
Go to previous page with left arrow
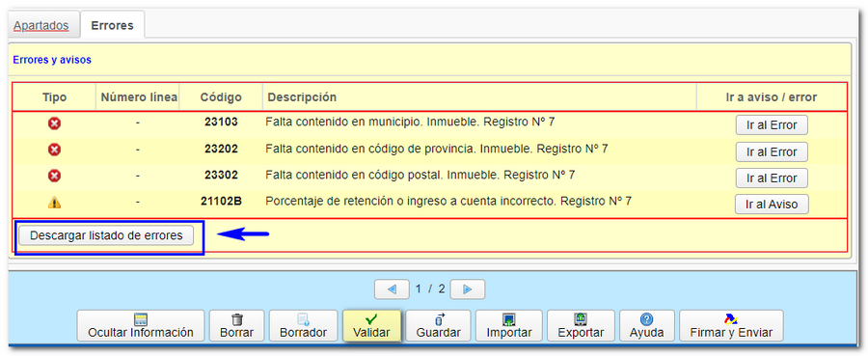[x=392, y=289]
